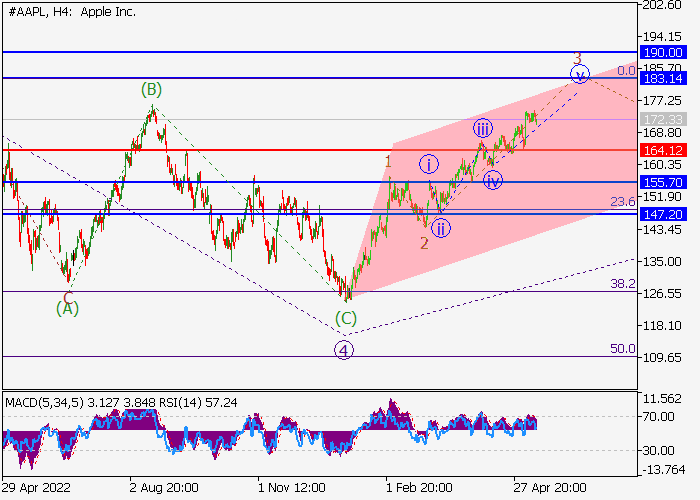700x500 pixels.
Task: Click the 126.55 price axis value
Action: click(x=662, y=294)
